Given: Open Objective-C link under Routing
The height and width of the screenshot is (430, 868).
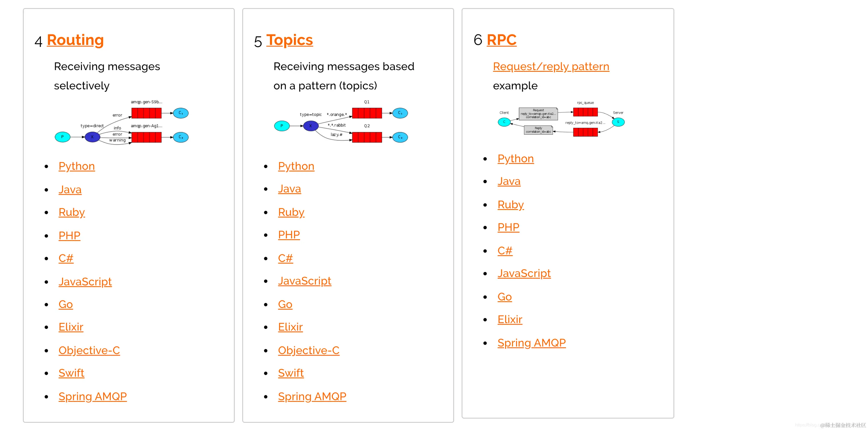Looking at the screenshot, I should click(x=89, y=350).
